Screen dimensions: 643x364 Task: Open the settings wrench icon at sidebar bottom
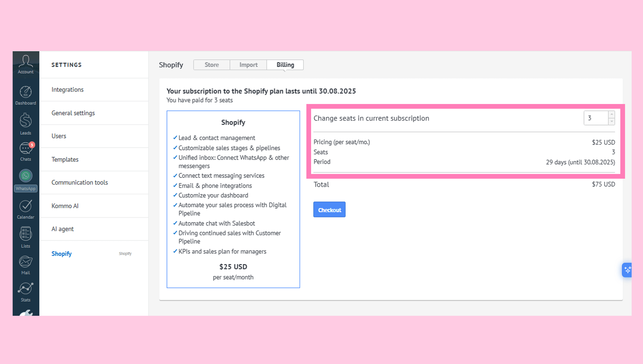[x=26, y=313]
